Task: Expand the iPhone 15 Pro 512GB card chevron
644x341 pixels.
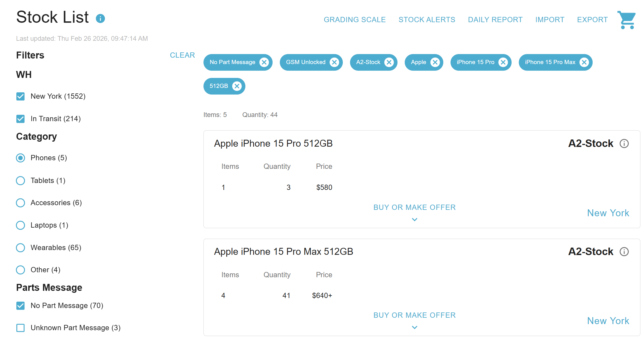Action: coord(414,220)
